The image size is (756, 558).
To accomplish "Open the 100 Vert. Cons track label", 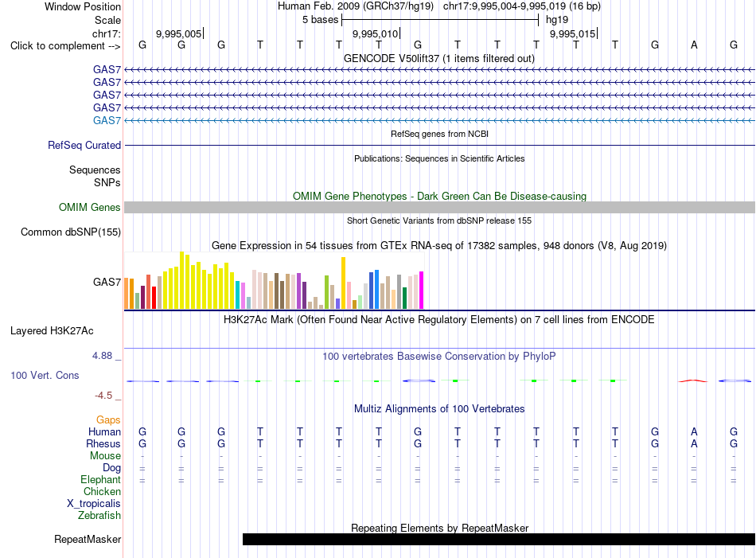I will tap(45, 375).
